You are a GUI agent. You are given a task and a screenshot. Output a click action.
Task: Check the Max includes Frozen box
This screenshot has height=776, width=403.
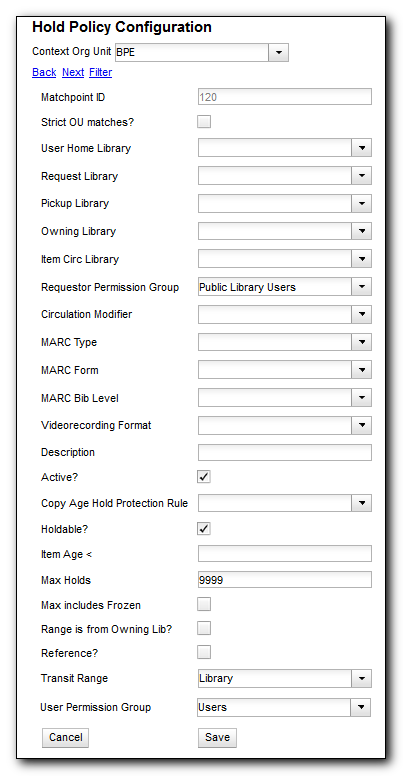tap(204, 604)
